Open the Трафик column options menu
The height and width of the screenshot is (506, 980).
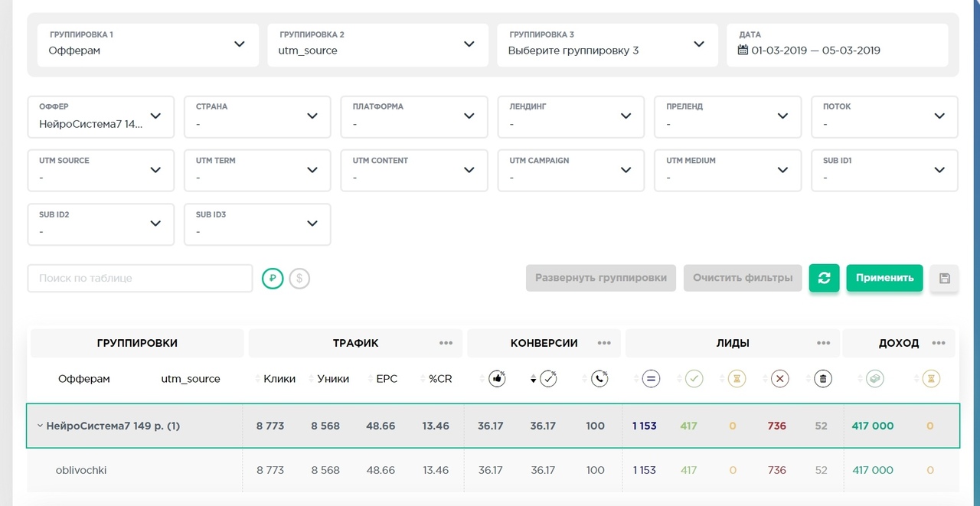(446, 343)
